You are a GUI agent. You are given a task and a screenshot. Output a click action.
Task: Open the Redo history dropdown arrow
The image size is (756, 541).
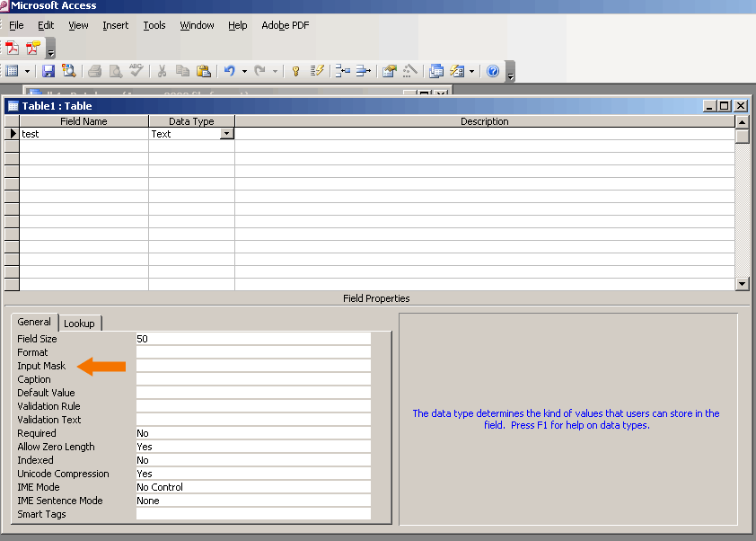[x=275, y=71]
